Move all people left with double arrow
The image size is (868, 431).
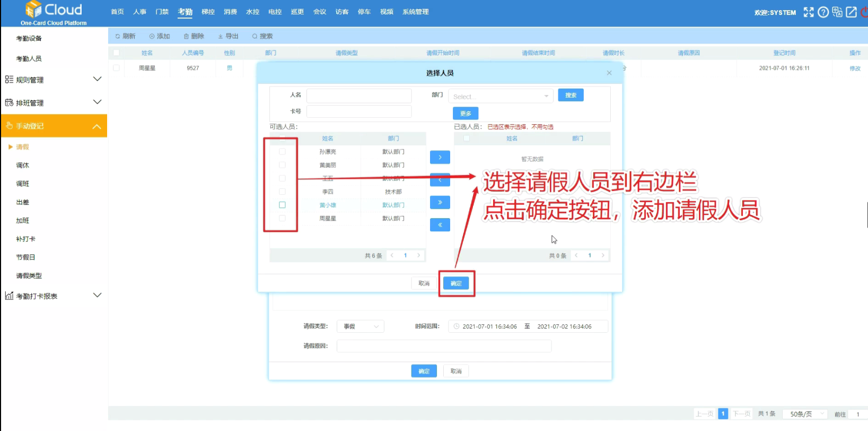pos(440,225)
